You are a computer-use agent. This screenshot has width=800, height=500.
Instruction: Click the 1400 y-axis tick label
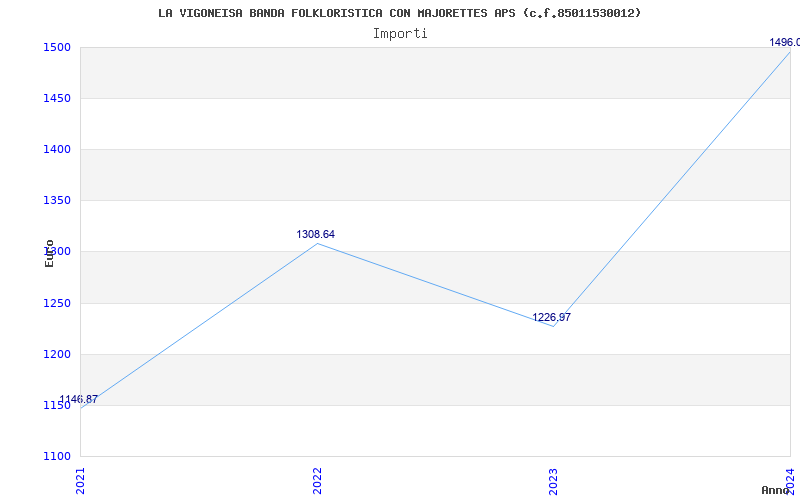point(57,149)
